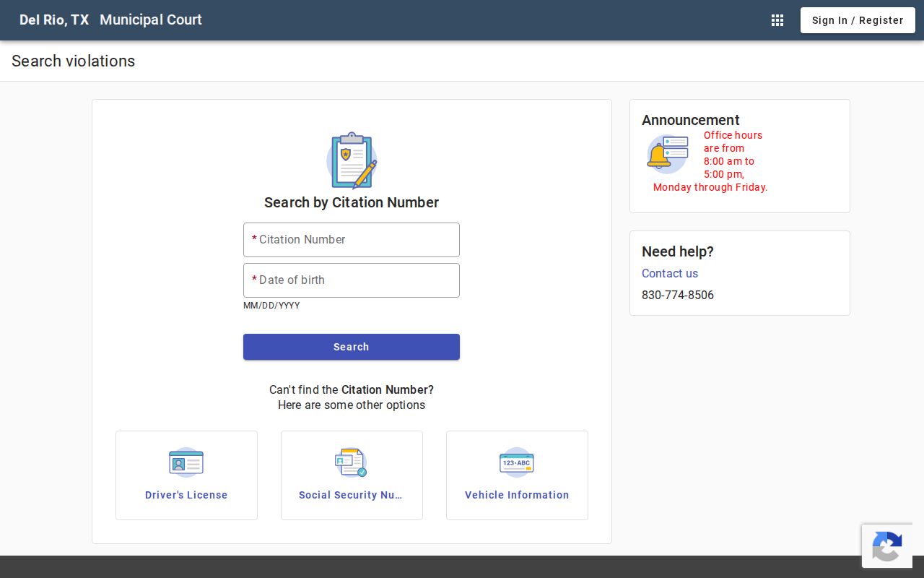Click the Search by Citation Number heading
Screen dimensions: 924x578
tap(352, 202)
